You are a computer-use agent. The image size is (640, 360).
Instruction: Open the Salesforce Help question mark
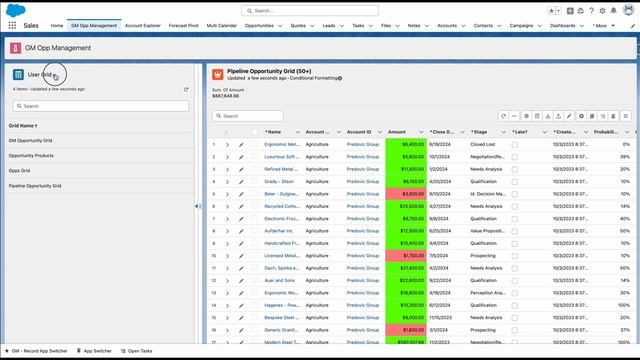tap(591, 11)
